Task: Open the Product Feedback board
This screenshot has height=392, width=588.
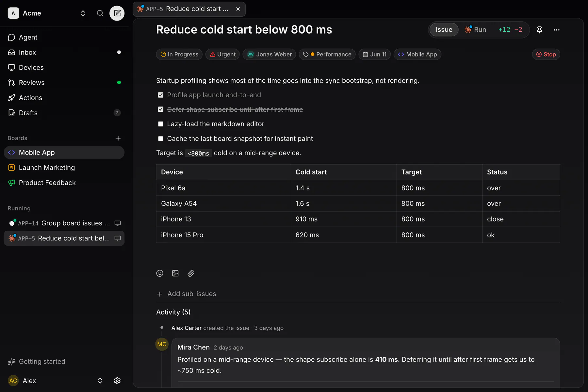Action: [64, 183]
